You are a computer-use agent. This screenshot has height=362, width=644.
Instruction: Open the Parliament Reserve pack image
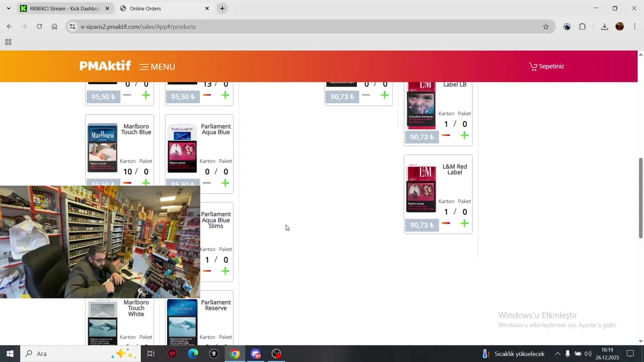pos(182,322)
